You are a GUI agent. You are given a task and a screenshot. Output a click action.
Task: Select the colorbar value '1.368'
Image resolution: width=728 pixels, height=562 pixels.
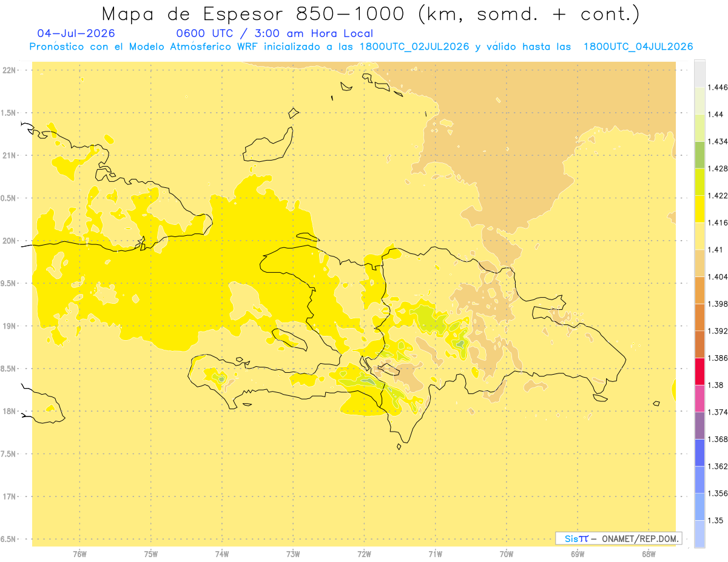717,439
